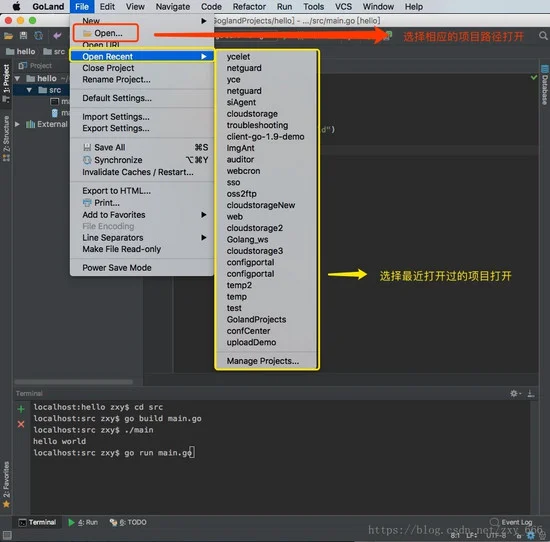Click Save All menu item

point(142,147)
